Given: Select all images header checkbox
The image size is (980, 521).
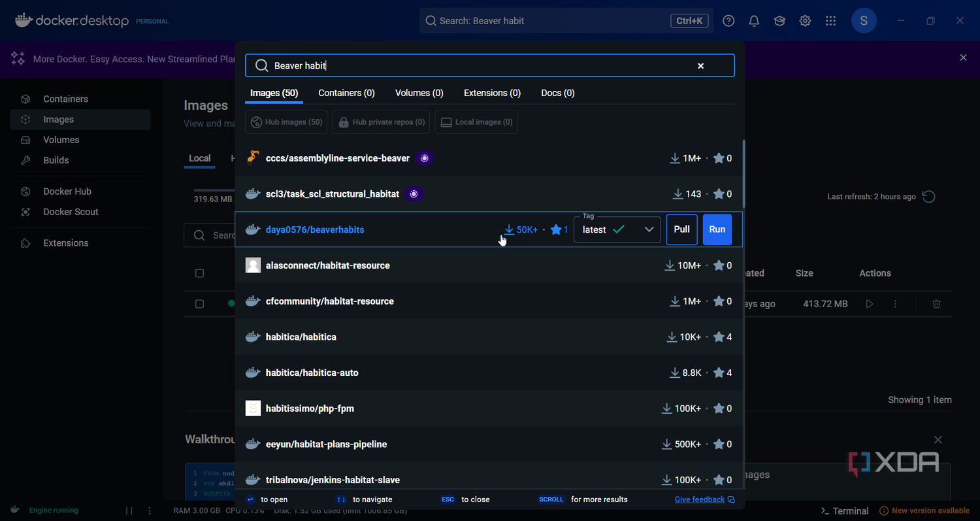Looking at the screenshot, I should point(200,273).
